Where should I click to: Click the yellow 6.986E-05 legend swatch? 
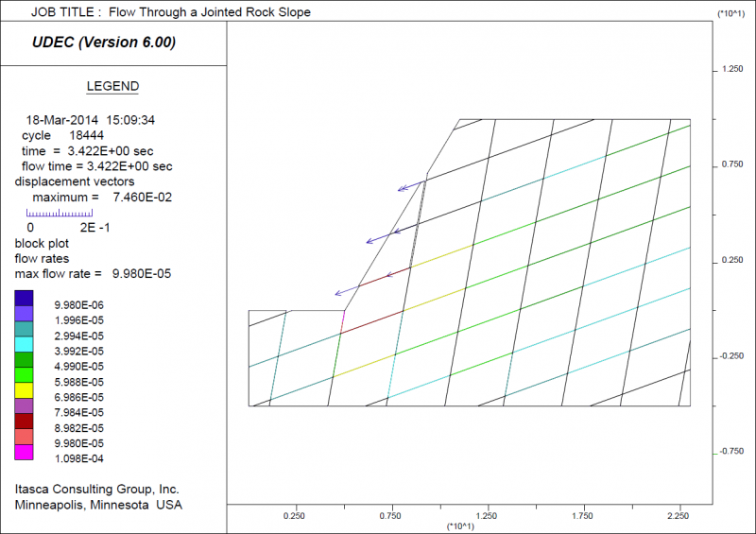[x=24, y=390]
